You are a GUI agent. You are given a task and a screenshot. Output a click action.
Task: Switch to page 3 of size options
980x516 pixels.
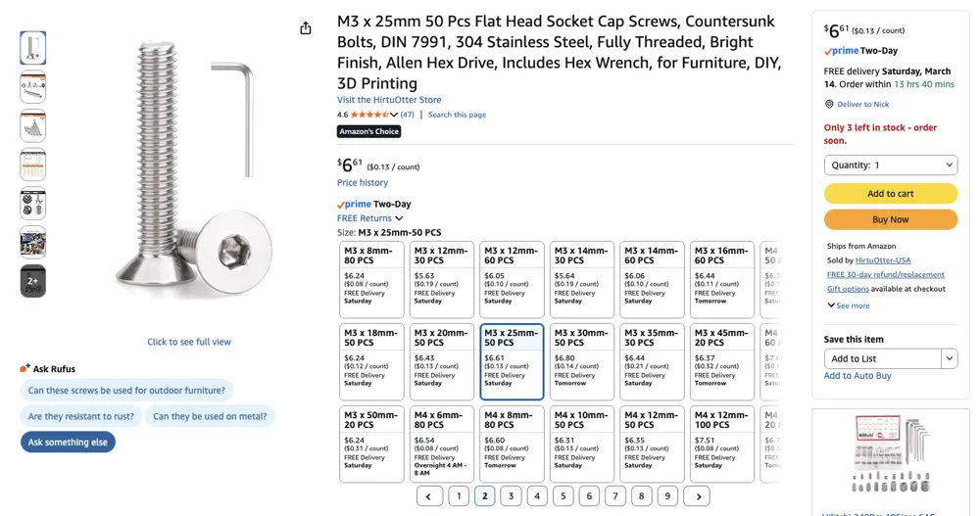tap(511, 496)
